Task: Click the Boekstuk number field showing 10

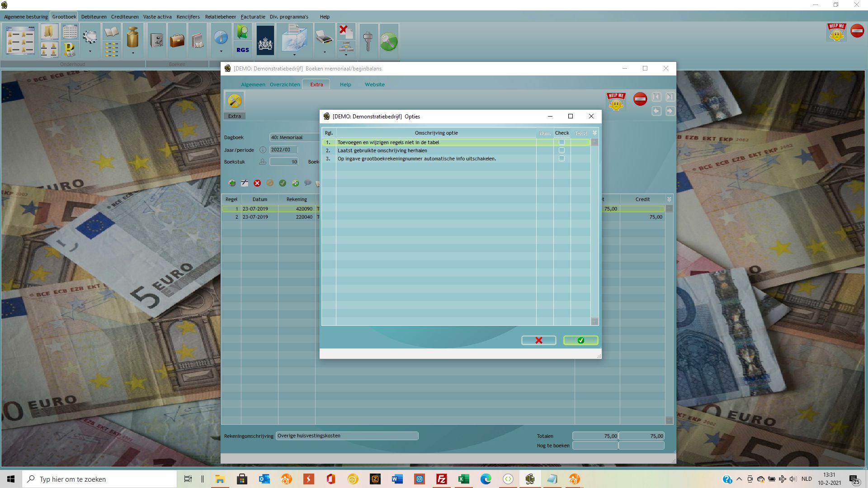Action: 284,162
